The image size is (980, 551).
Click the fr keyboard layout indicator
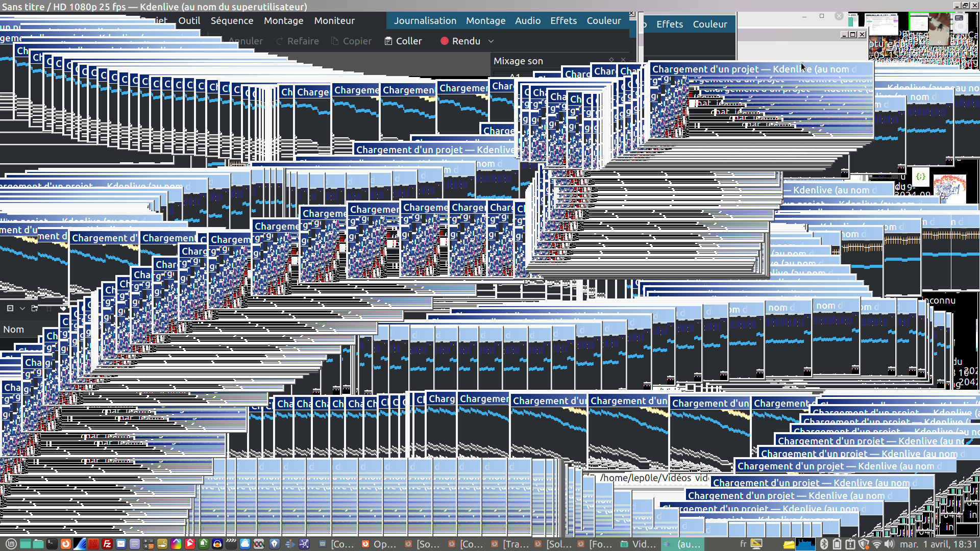[x=743, y=544]
